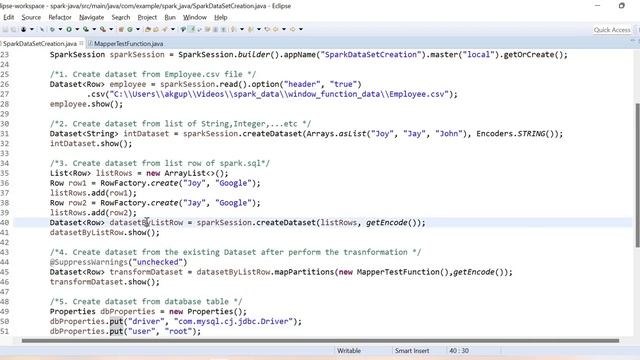Screen dimensions: 640x360
Task: Click Skip All Breakpoints toolbar icon
Action: (x=42, y=29)
